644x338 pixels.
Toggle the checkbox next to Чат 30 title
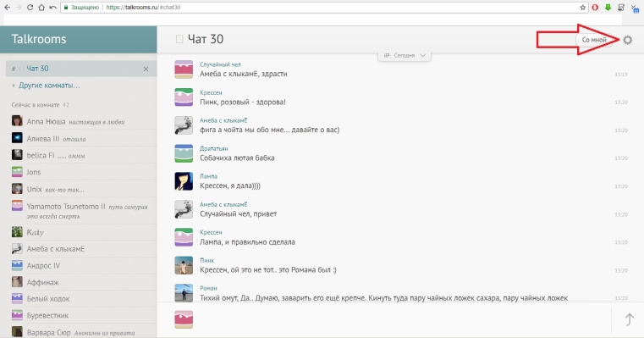click(179, 39)
